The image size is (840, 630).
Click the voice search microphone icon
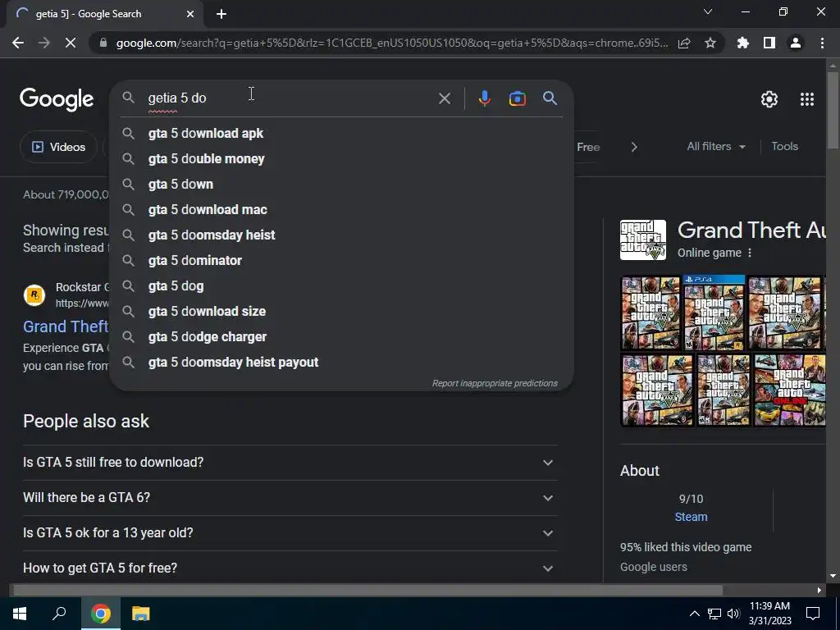(484, 98)
